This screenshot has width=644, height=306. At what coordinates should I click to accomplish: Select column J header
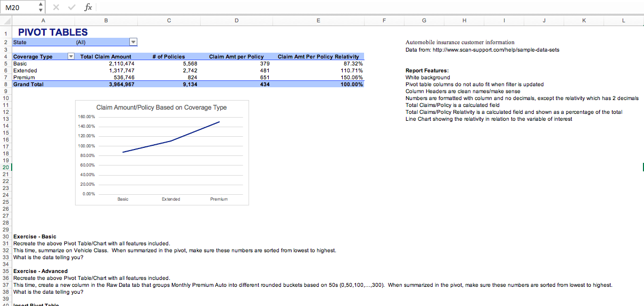click(x=544, y=21)
